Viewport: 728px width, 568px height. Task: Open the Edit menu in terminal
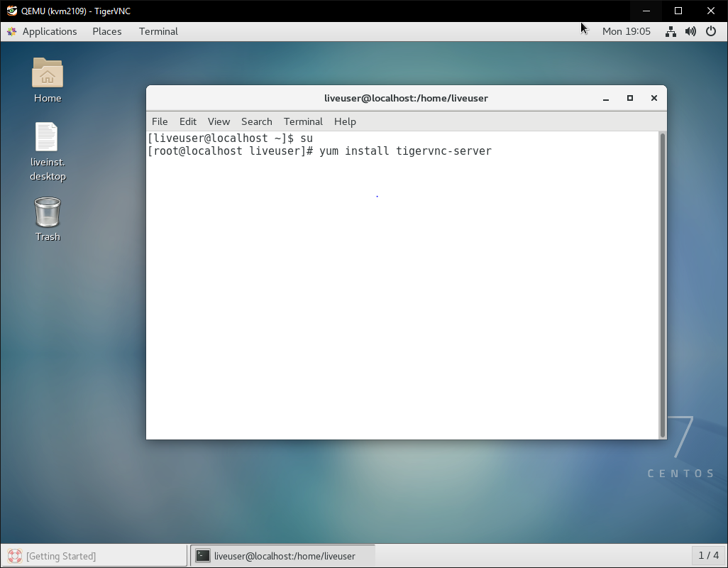188,121
